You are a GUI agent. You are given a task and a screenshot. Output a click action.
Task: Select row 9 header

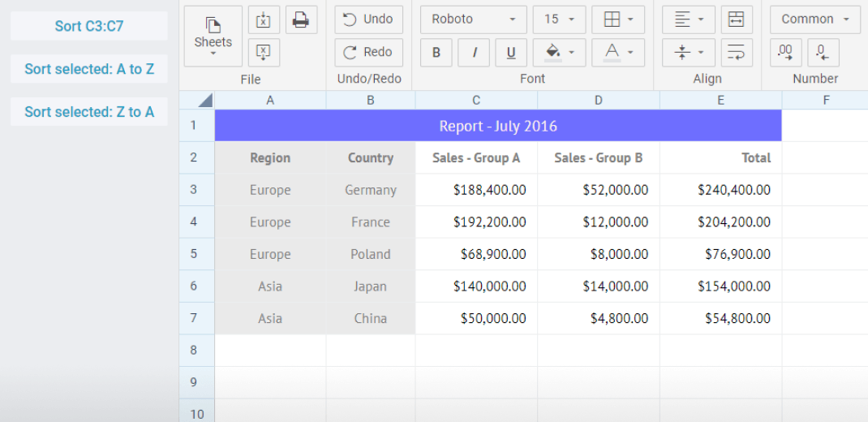point(196,382)
